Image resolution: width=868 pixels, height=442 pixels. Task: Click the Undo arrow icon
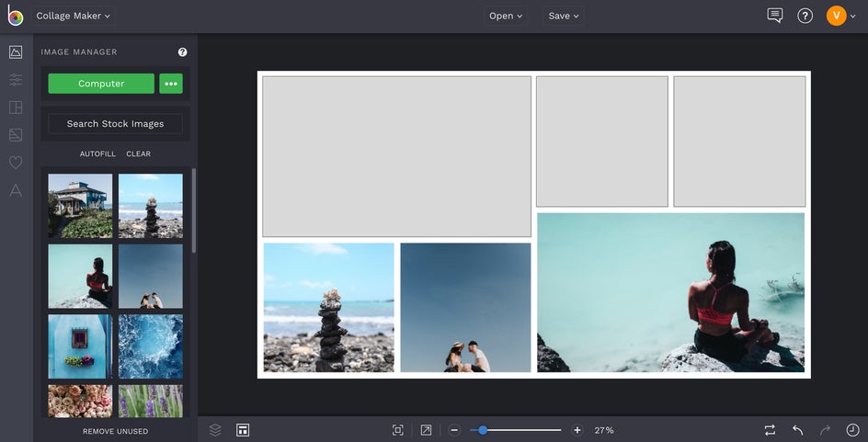point(797,430)
